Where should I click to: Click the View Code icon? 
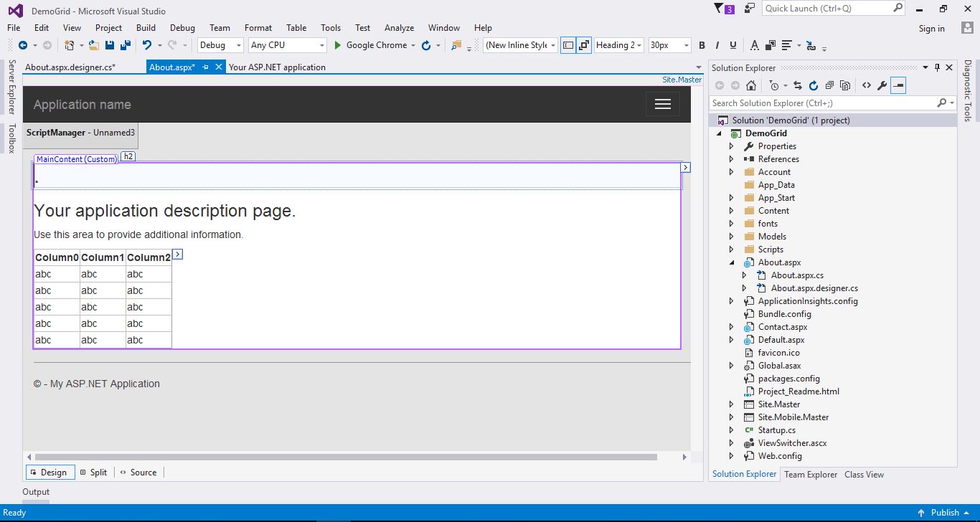pos(867,85)
